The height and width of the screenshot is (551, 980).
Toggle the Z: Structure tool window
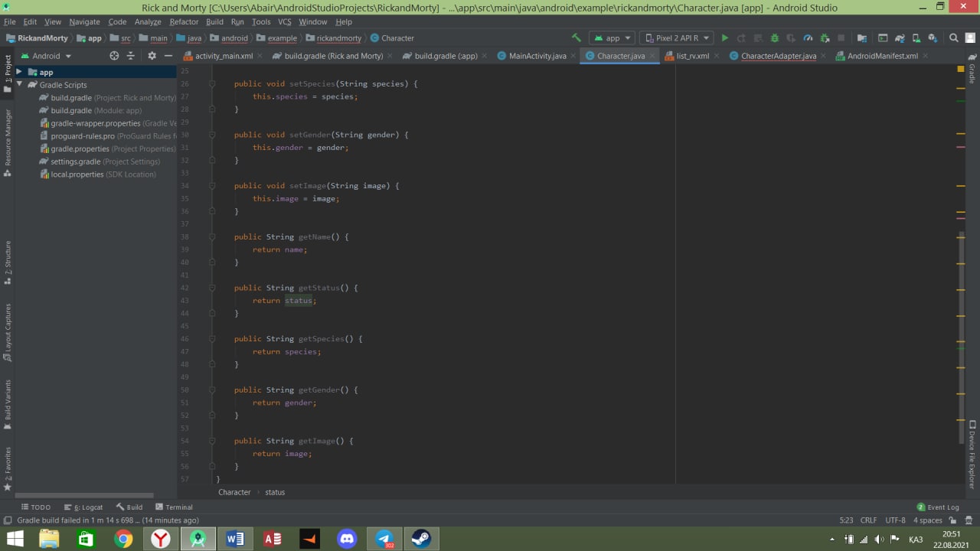(8, 262)
